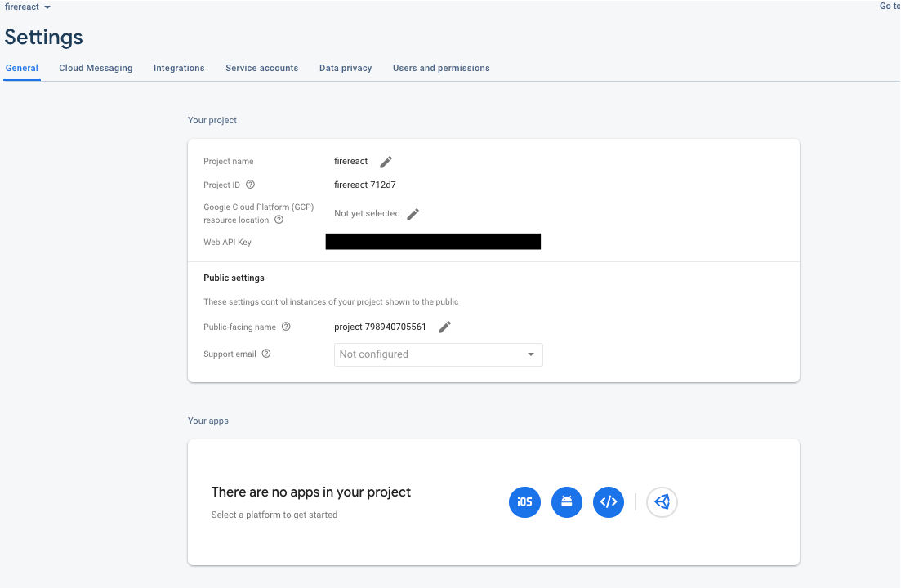This screenshot has width=901, height=588.
Task: Click the Web API Key label
Action: point(228,243)
